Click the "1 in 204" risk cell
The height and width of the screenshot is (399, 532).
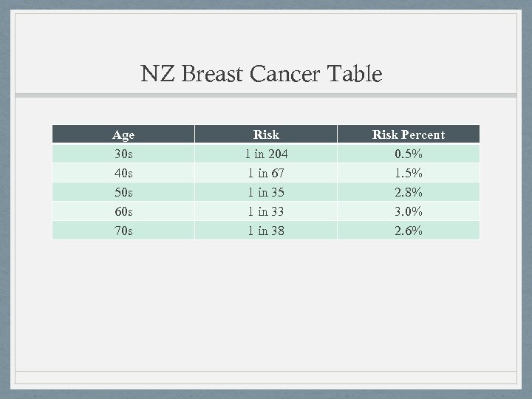266,154
